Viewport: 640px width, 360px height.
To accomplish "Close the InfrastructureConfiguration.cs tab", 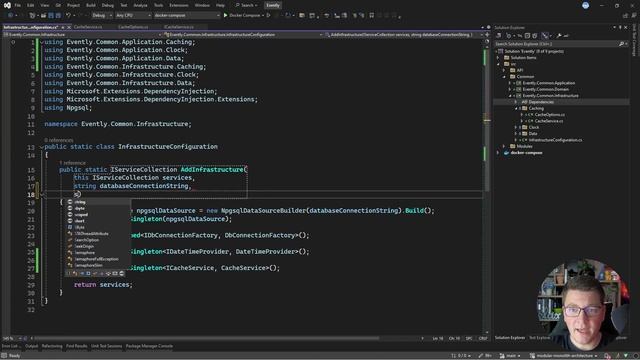I will click(x=69, y=27).
